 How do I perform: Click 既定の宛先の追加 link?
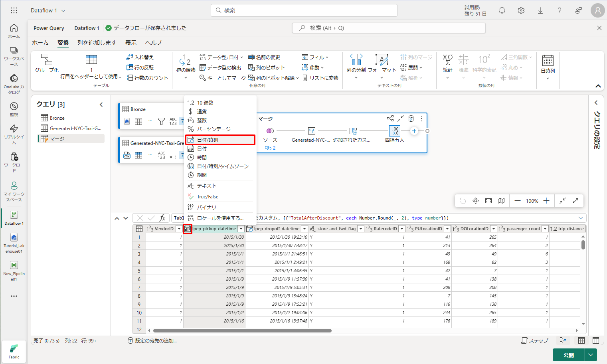click(x=152, y=340)
